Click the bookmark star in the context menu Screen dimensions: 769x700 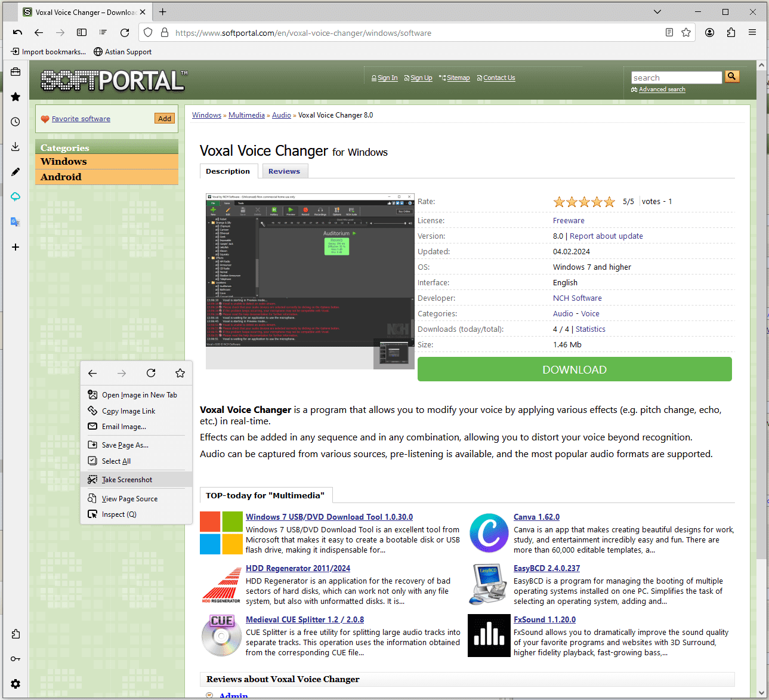tap(180, 373)
